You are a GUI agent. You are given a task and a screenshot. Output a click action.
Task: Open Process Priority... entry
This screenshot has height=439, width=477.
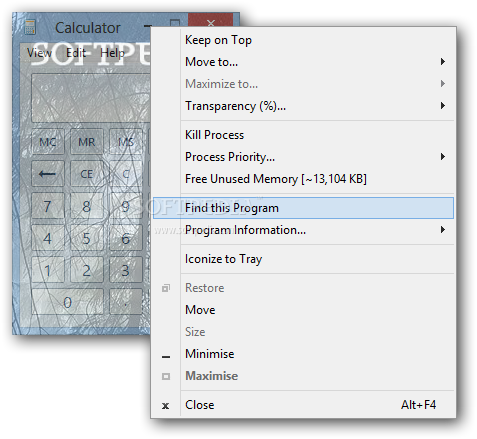303,157
